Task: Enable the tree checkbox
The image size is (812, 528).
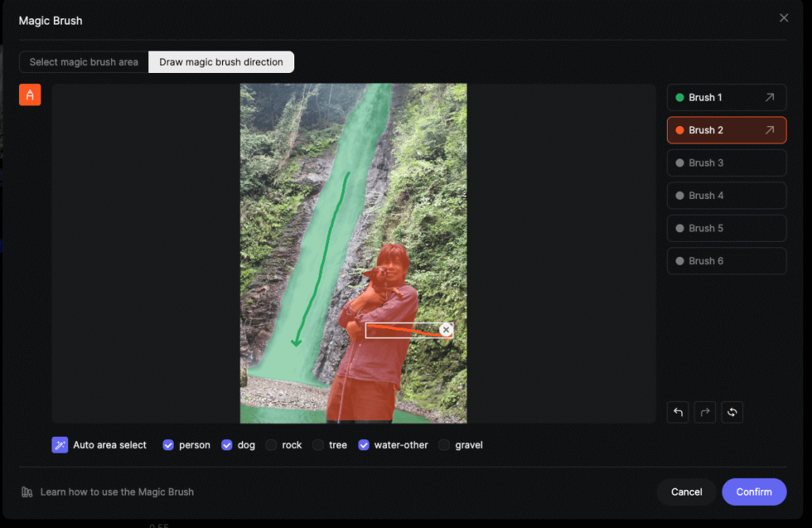Action: [318, 445]
